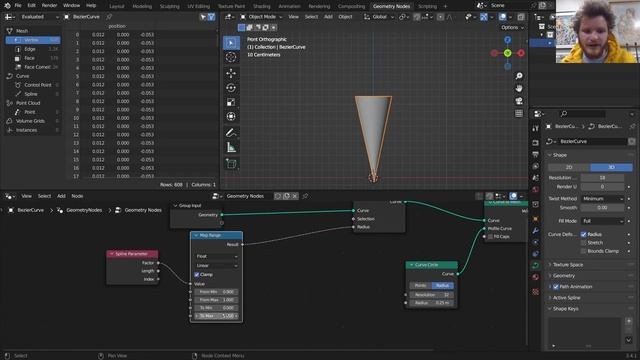Open the Object Data curve properties tab
Image resolution: width=640 pixels, height=360 pixels.
(x=536, y=265)
